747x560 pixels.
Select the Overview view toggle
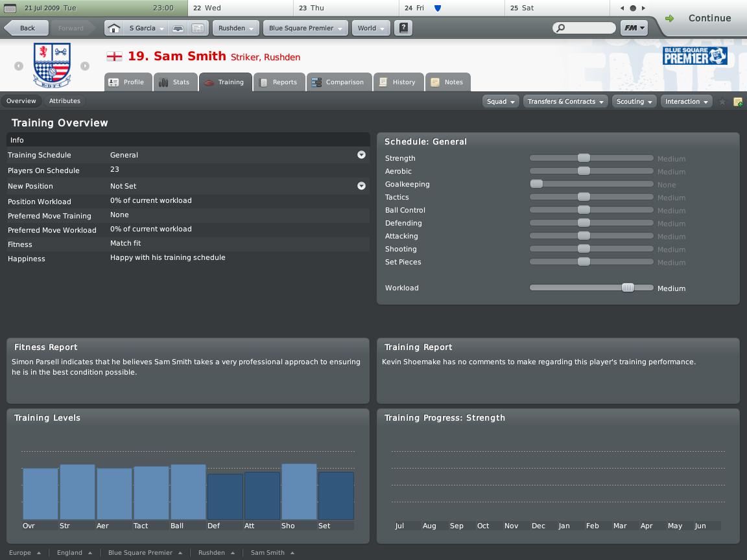tap(21, 101)
